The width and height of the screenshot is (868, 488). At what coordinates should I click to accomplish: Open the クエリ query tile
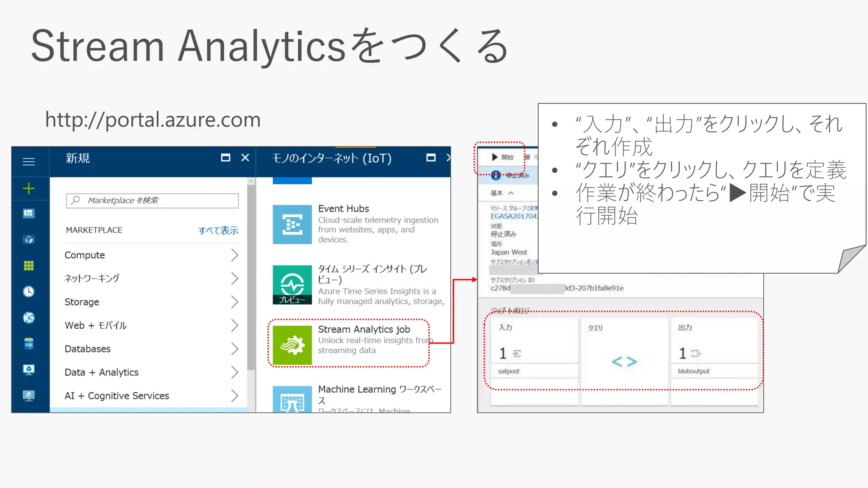pos(624,361)
